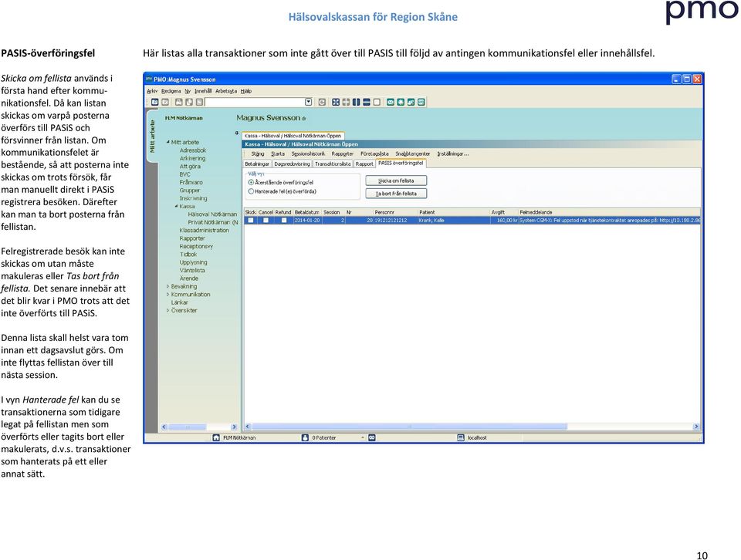Open 'Väntelista' in the navigation tree
This screenshot has width=741, height=560.
(x=192, y=270)
